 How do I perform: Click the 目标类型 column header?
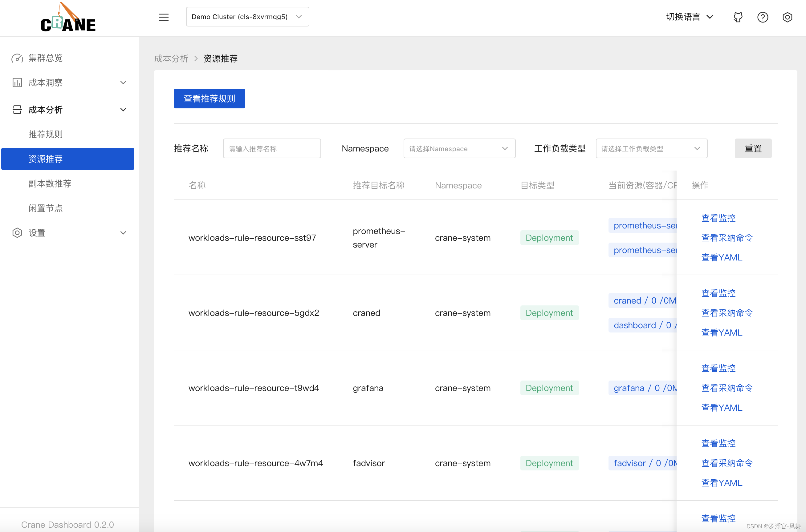[537, 185]
